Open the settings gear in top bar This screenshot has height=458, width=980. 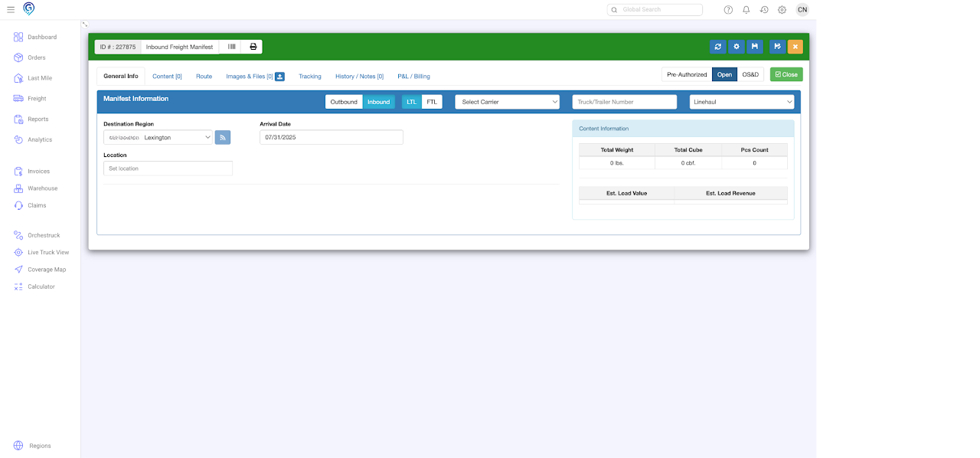[782, 10]
